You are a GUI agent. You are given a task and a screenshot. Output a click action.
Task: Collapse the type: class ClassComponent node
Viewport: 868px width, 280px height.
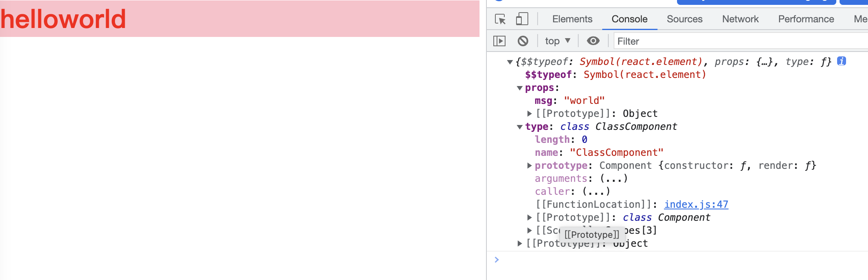point(519,127)
